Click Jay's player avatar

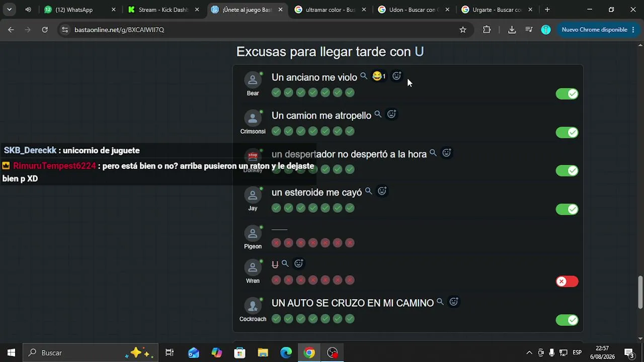click(253, 195)
